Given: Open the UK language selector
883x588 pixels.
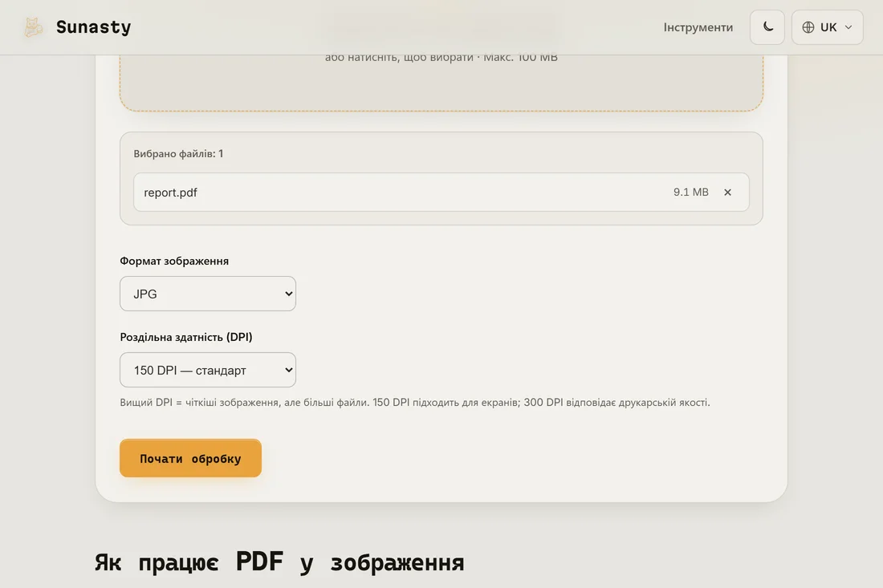Looking at the screenshot, I should [x=827, y=27].
